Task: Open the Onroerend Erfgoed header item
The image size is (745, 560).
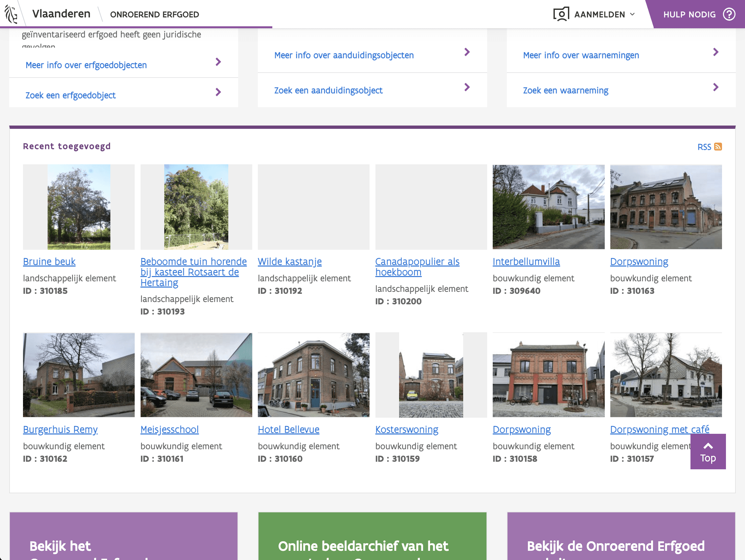Action: pyautogui.click(x=155, y=14)
